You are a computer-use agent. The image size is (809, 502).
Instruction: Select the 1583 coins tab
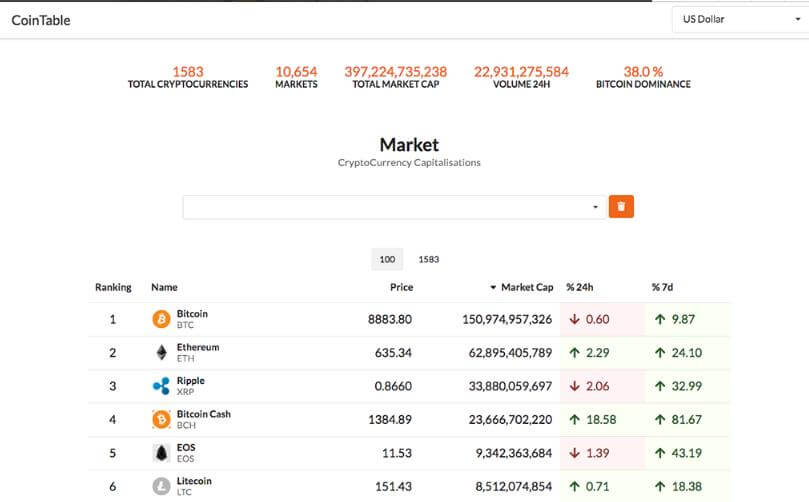click(429, 260)
